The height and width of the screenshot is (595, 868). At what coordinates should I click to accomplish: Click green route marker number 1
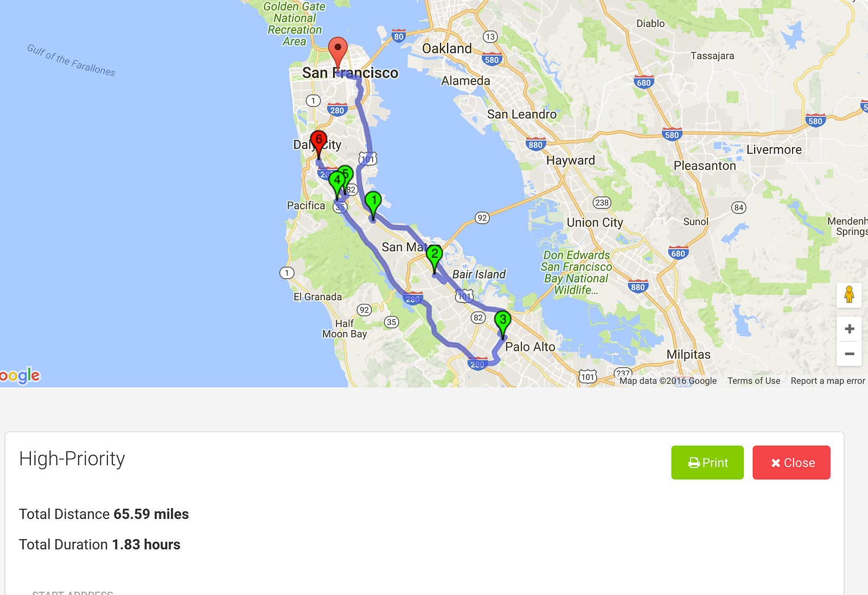(x=373, y=202)
